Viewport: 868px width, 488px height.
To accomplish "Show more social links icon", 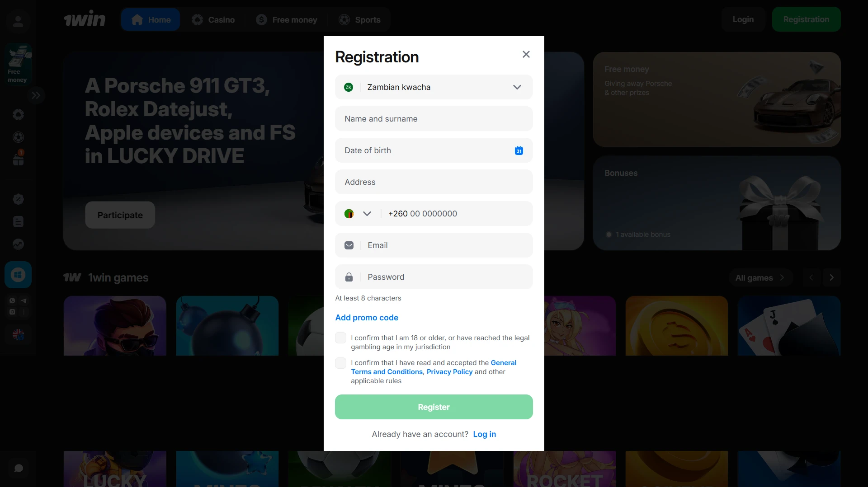I will coord(24,312).
